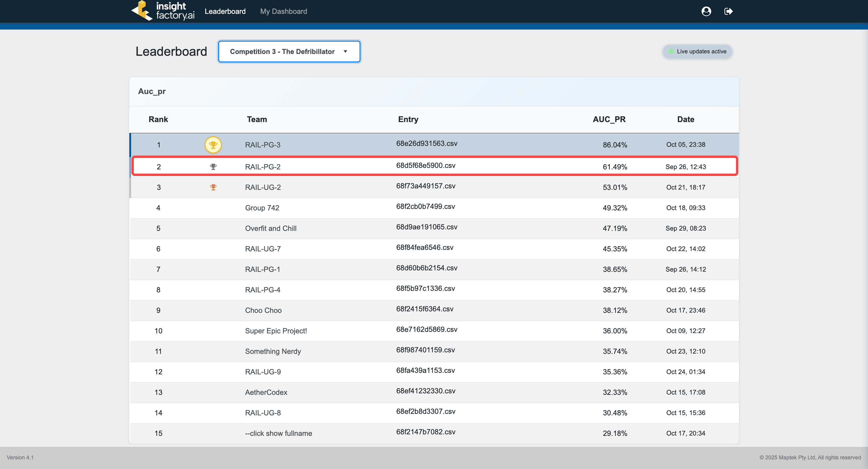Click the Date column header
Image resolution: width=868 pixels, height=469 pixels.
pos(685,119)
